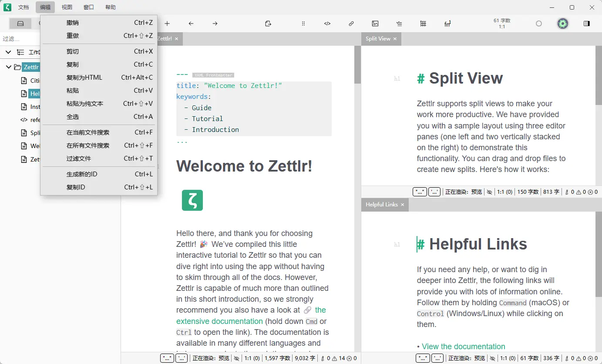Click the green spiky circle toolbar icon
The height and width of the screenshot is (364, 602).
tap(563, 24)
